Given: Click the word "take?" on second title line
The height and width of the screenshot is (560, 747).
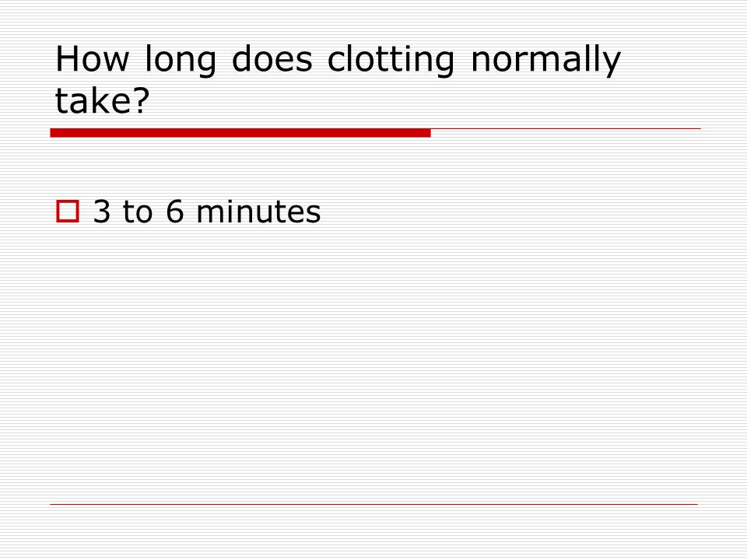Looking at the screenshot, I should [103, 100].
